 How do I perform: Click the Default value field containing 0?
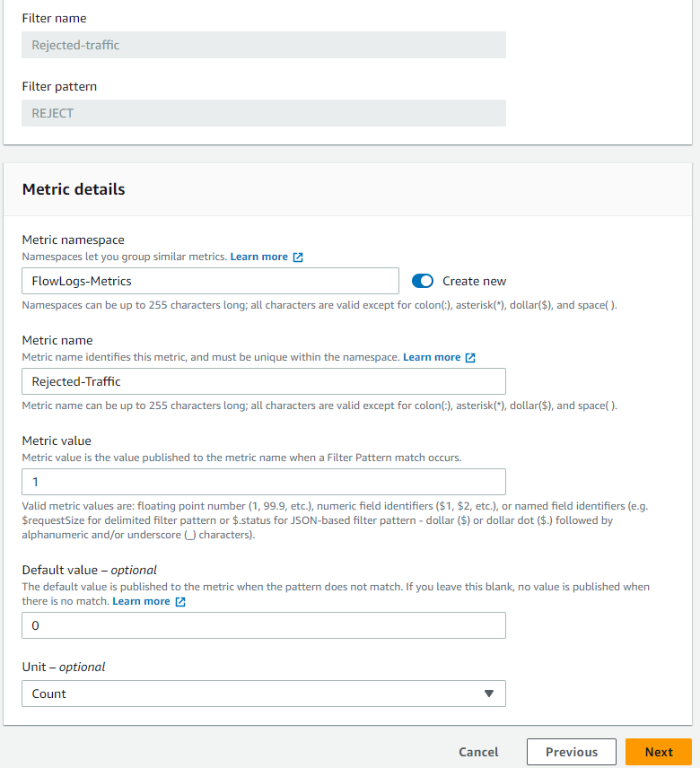pos(263,625)
